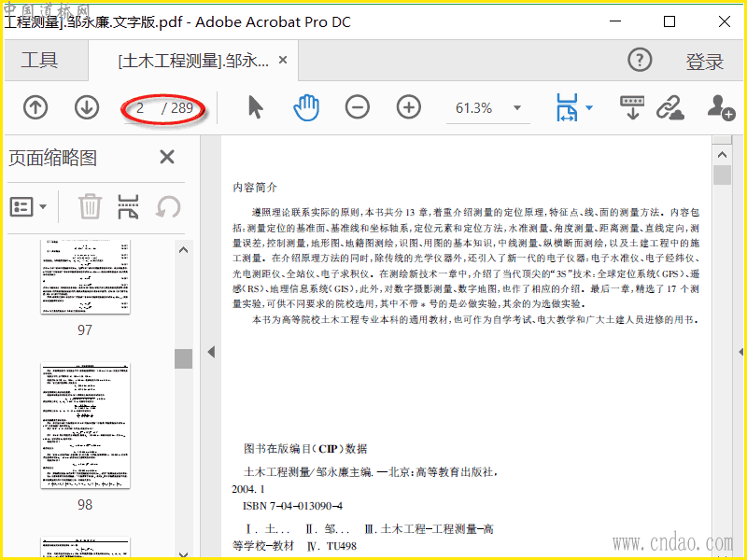This screenshot has height=560, width=747.
Task: Click the page number field showing 2
Action: (x=140, y=108)
